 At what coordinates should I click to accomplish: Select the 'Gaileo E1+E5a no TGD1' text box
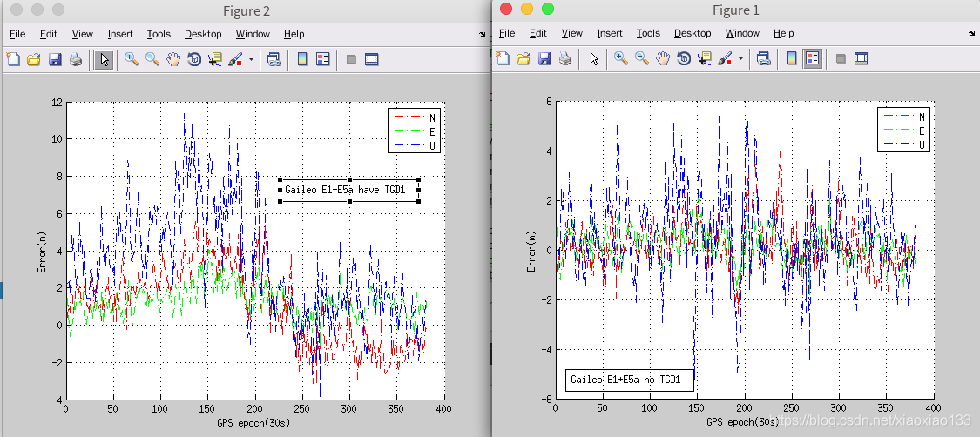[x=629, y=379]
